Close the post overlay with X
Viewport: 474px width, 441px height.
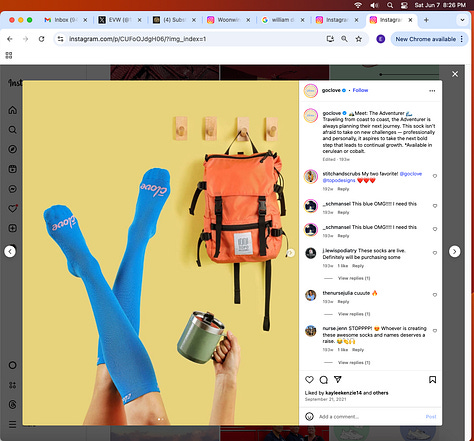click(455, 74)
